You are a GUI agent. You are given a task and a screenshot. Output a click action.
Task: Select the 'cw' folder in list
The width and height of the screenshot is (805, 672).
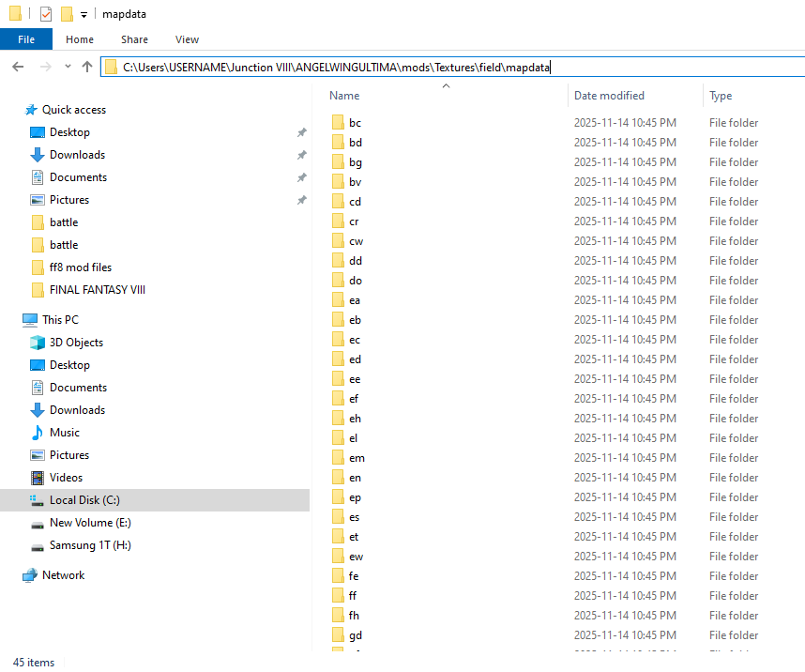click(x=356, y=241)
